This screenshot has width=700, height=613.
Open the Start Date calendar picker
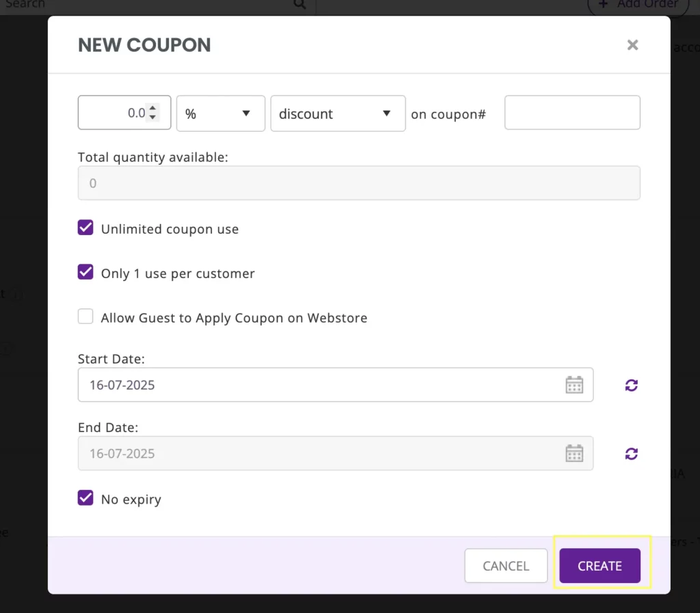(x=574, y=385)
